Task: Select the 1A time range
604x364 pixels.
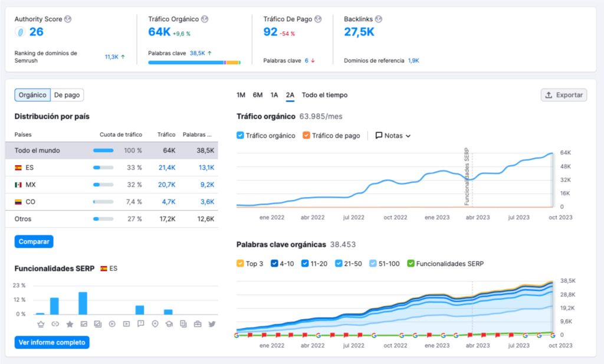Action: 274,95
